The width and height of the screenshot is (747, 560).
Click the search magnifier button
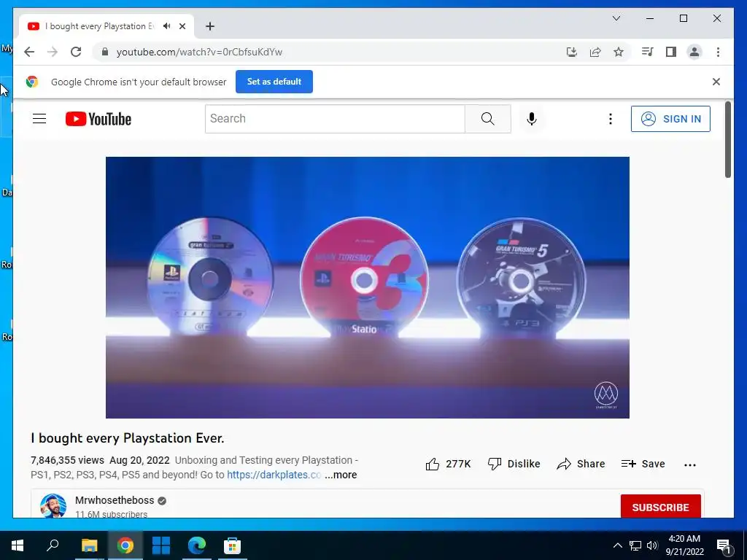[487, 119]
